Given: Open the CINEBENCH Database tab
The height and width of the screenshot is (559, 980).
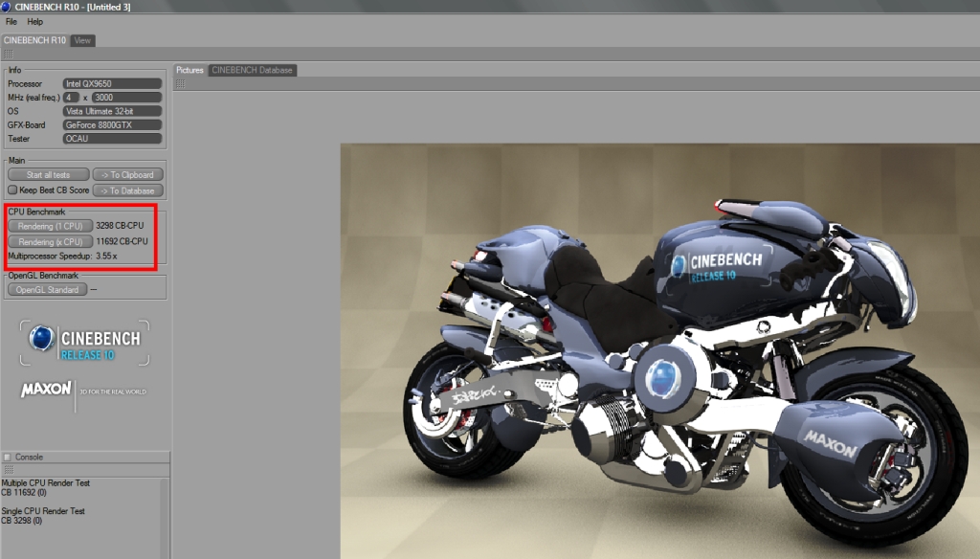Looking at the screenshot, I should point(252,70).
